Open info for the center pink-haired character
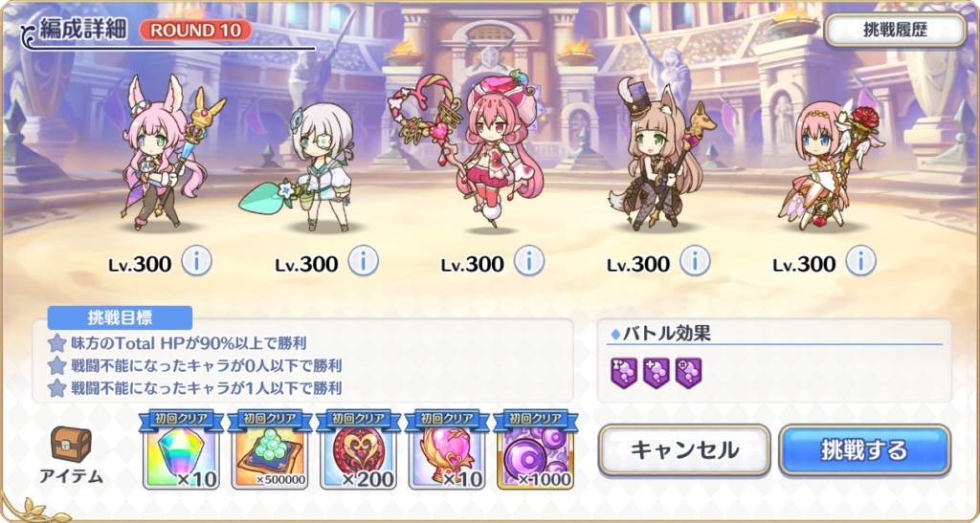 pos(529,261)
